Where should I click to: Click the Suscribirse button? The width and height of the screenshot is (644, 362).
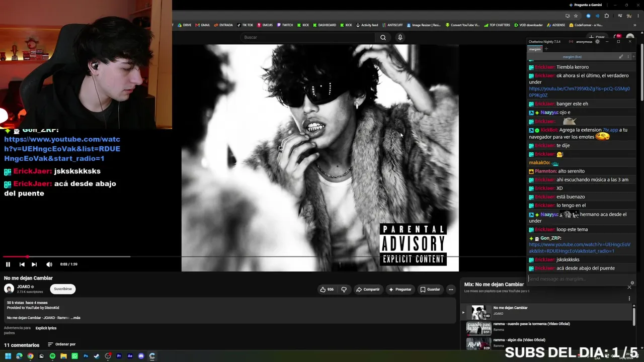(63, 289)
